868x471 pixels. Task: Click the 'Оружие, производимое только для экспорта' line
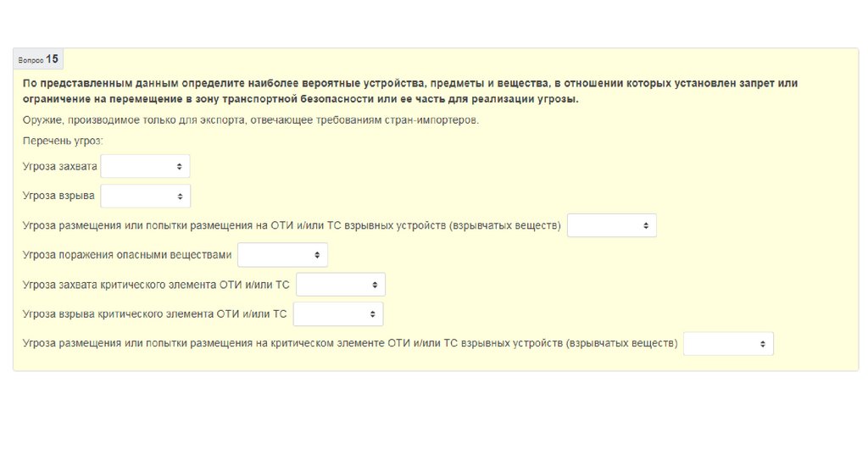pyautogui.click(x=251, y=120)
